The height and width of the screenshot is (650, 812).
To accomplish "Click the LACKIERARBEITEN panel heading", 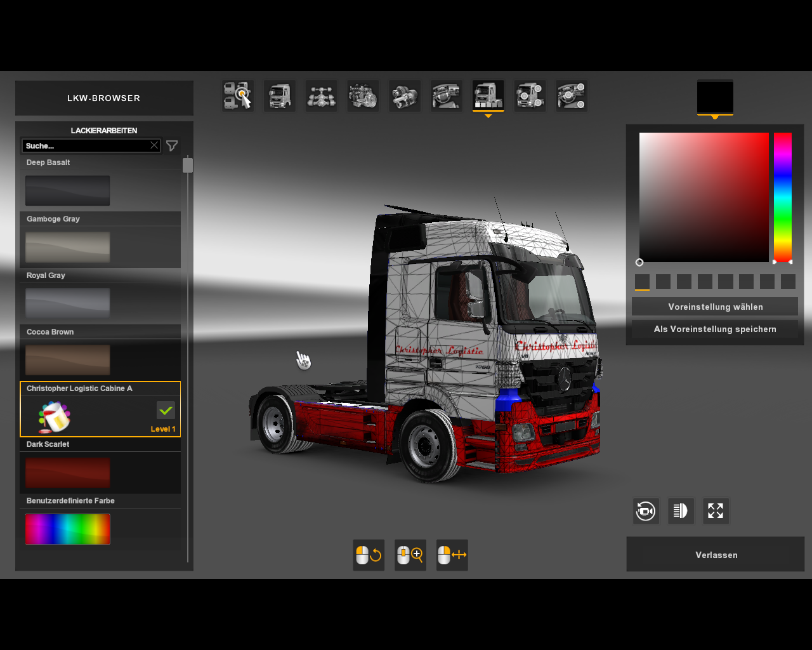I will tap(104, 131).
